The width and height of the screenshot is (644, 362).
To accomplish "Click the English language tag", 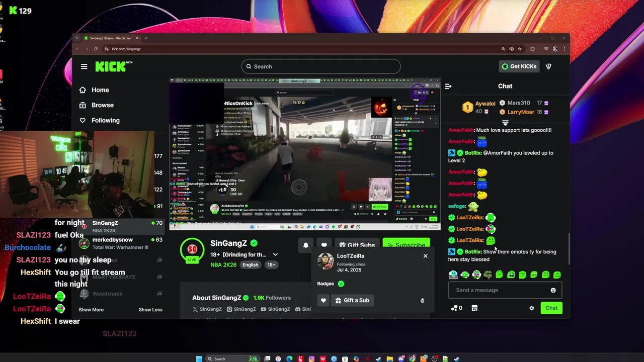I will (250, 265).
